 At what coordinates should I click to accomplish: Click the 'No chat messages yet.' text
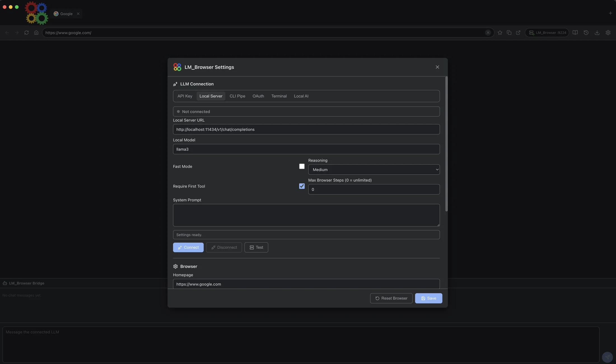[22, 295]
